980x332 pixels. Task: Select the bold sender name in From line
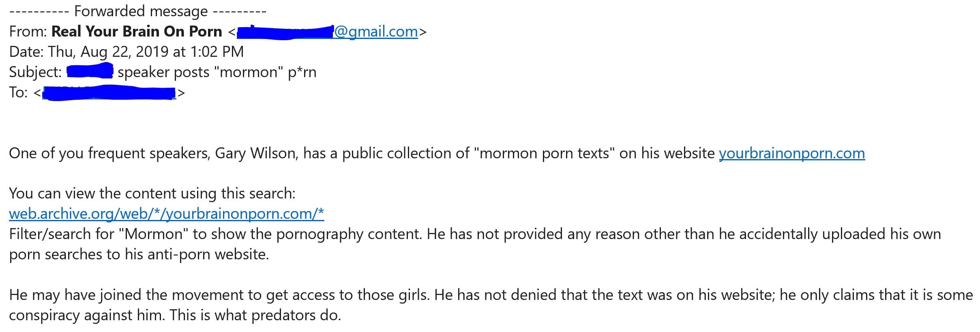(137, 32)
